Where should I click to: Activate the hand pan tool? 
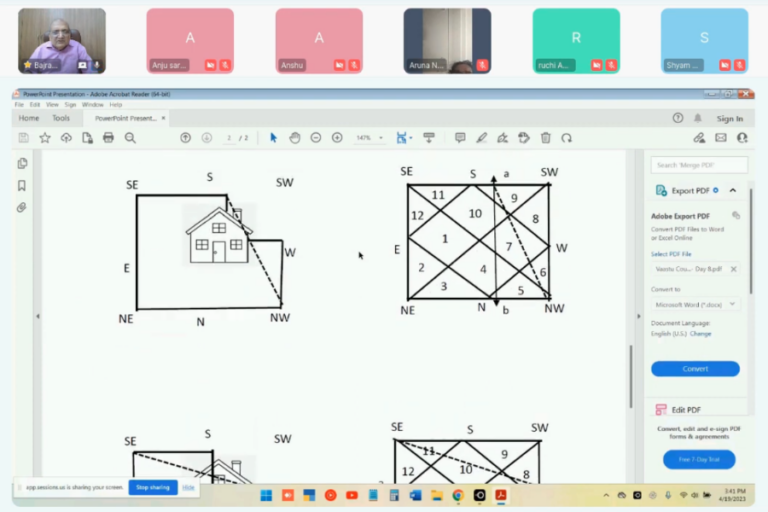[294, 138]
